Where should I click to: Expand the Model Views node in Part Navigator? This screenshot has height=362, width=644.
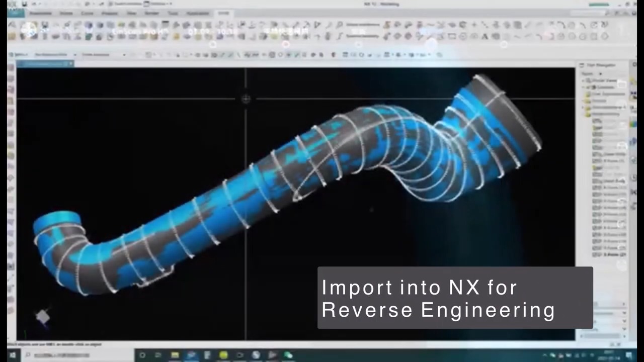(x=584, y=80)
